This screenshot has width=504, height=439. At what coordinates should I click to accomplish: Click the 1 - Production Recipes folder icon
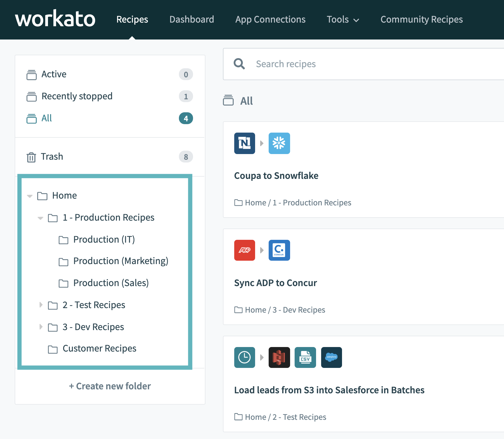(53, 218)
